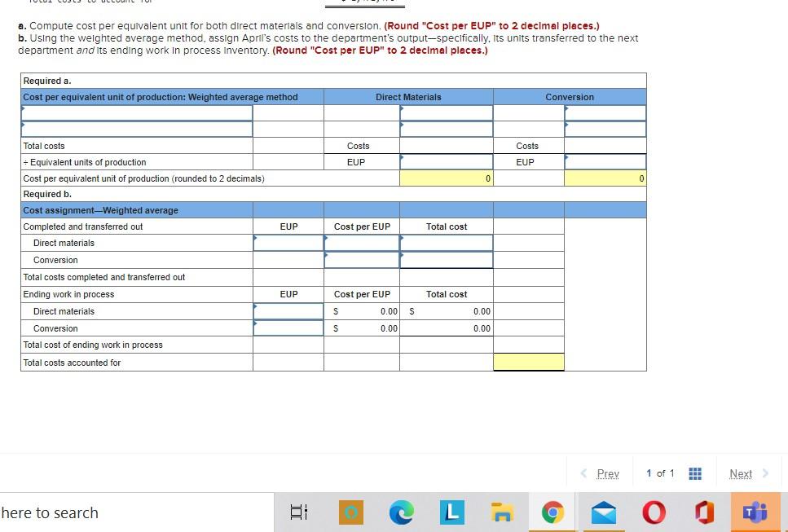Open Microsoft Edge from the taskbar
This screenshot has height=532, width=788.
(x=401, y=512)
